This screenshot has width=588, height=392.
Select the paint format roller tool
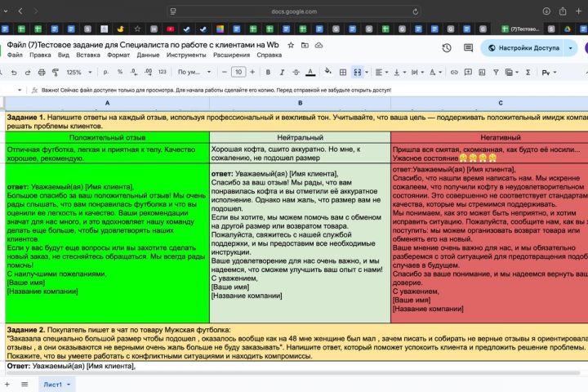(x=56, y=73)
